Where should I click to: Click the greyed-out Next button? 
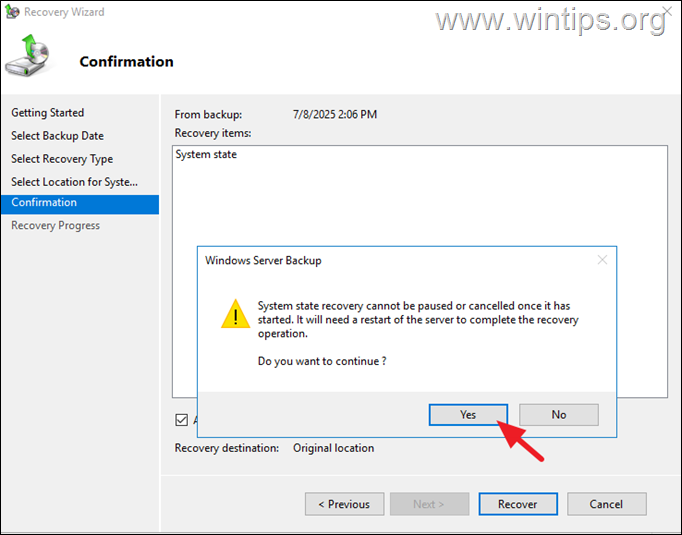pyautogui.click(x=430, y=504)
